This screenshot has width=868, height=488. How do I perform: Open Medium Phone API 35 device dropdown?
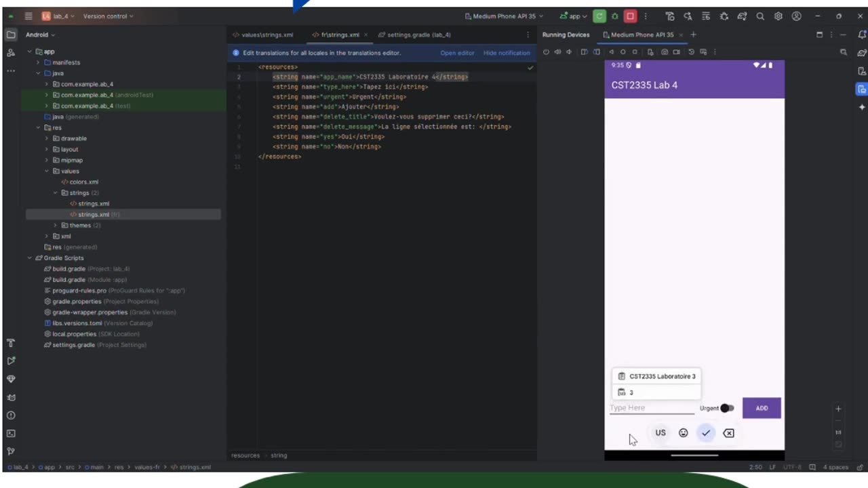504,16
